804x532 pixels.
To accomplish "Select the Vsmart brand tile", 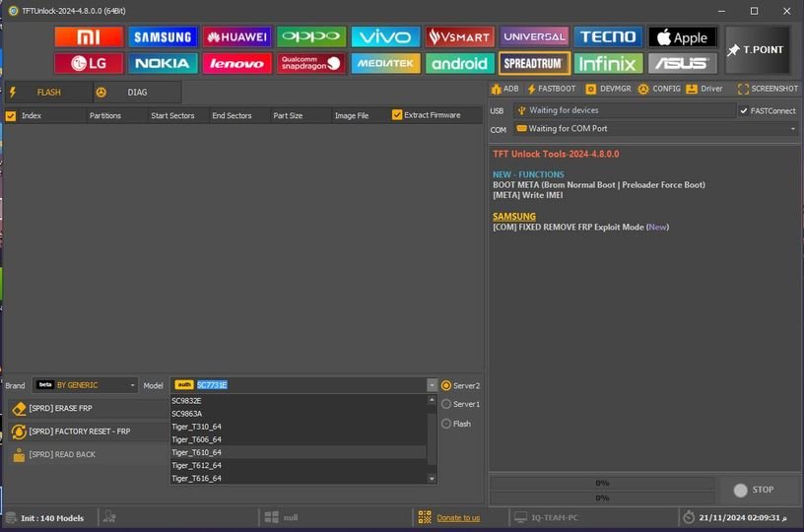I will click(x=460, y=36).
